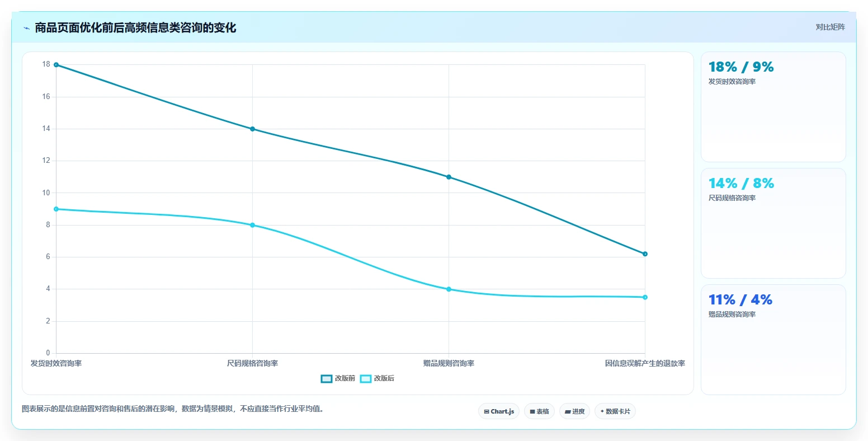Select the 表格 tag pill

pos(539,411)
